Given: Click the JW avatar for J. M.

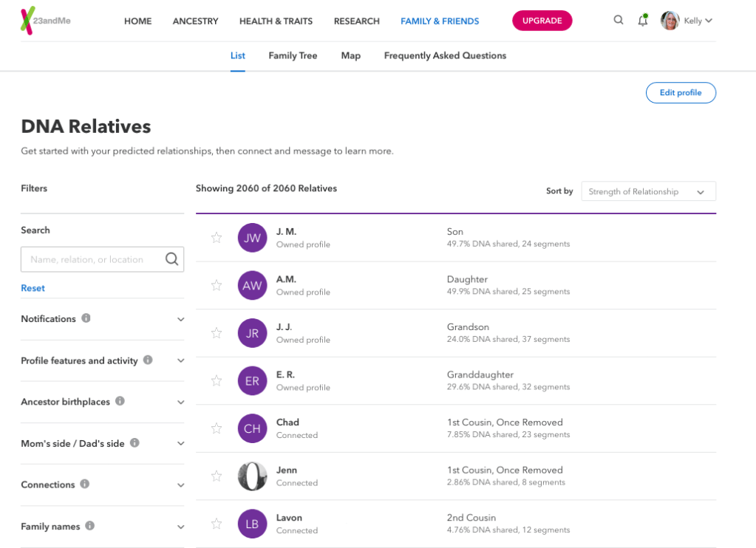Looking at the screenshot, I should (252, 238).
